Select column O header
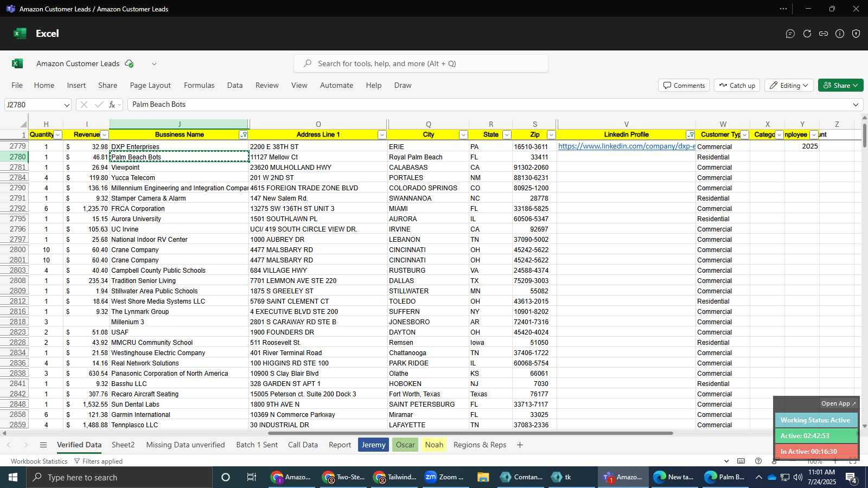Screen dimensions: 868x488 point(318,124)
